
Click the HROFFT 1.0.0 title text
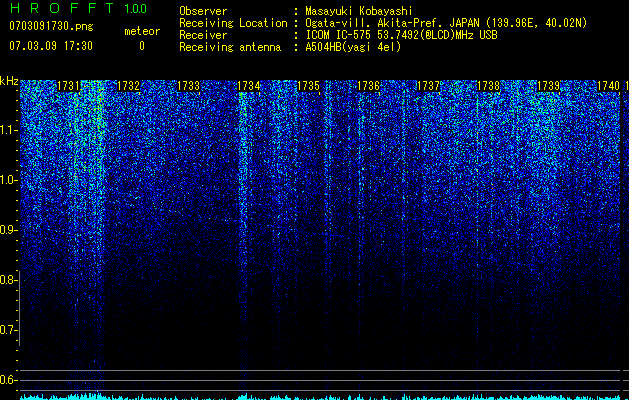coord(78,8)
